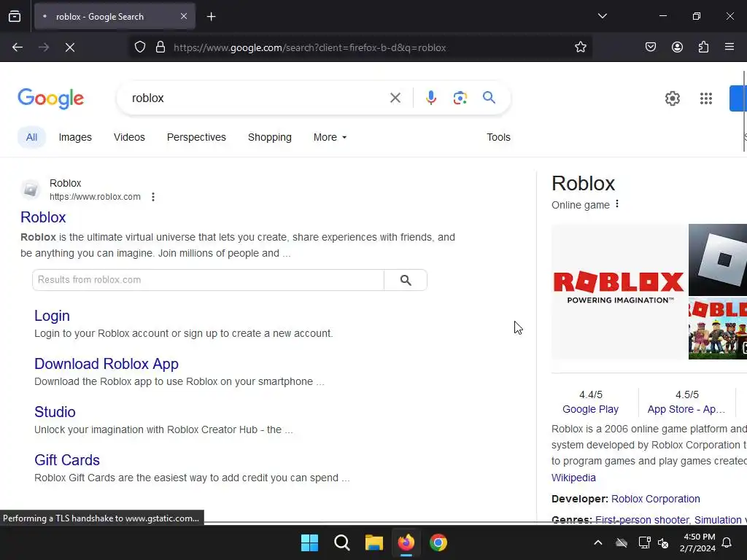This screenshot has width=747, height=560.
Task: Open notifications bell in taskbar
Action: 727,542
